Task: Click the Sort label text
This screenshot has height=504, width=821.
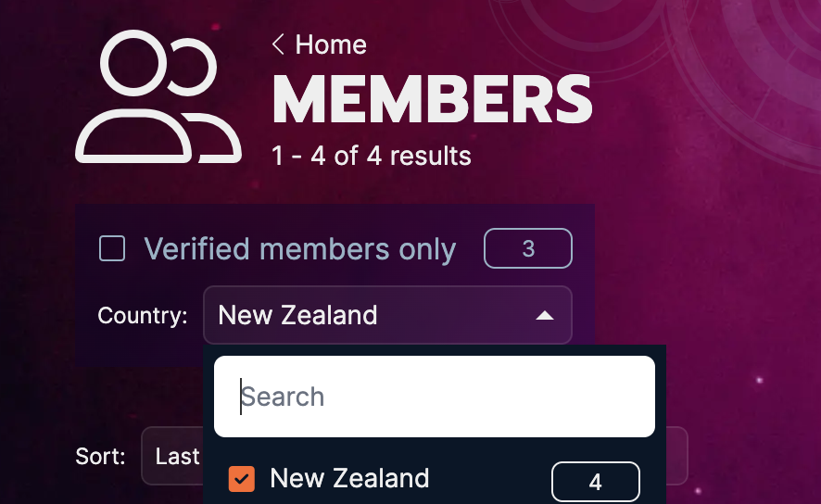Action: 100,457
